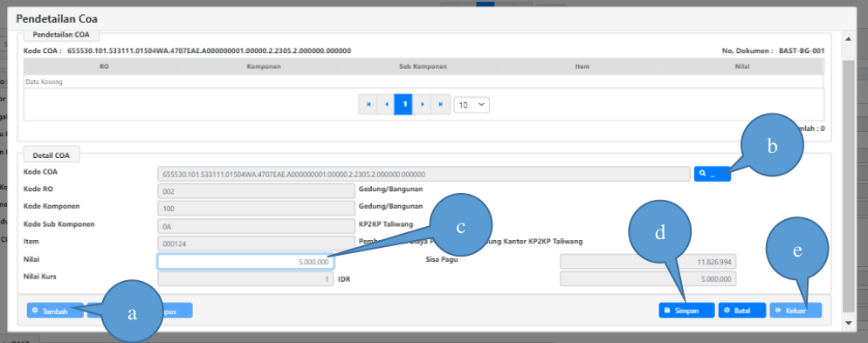This screenshot has height=343, width=868.
Task: Click the Batal cancel button
Action: pyautogui.click(x=742, y=311)
